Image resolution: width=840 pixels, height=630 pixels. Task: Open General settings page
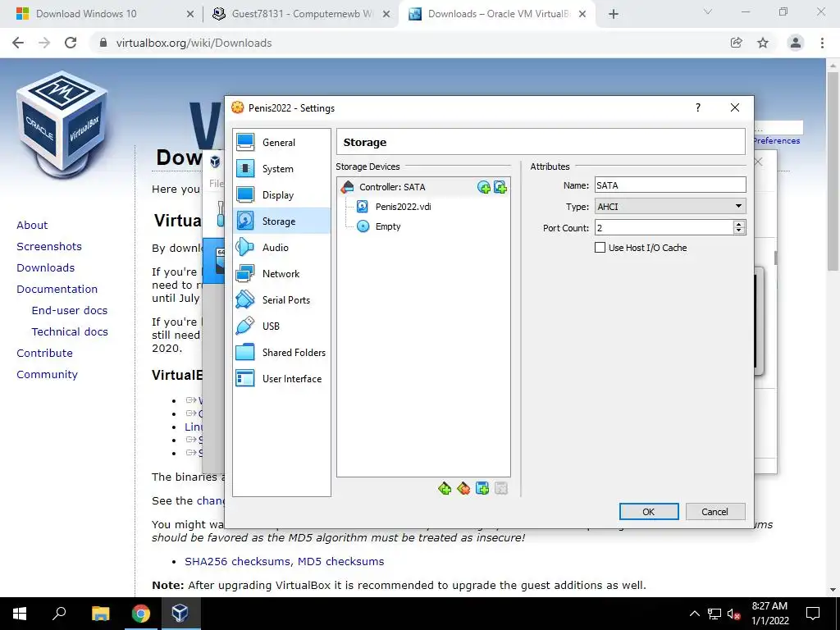pos(281,143)
